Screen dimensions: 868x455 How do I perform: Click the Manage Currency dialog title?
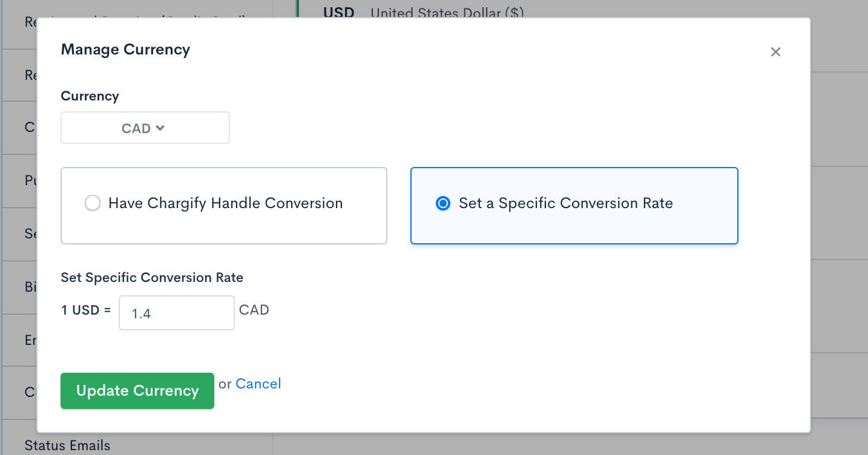pos(125,50)
